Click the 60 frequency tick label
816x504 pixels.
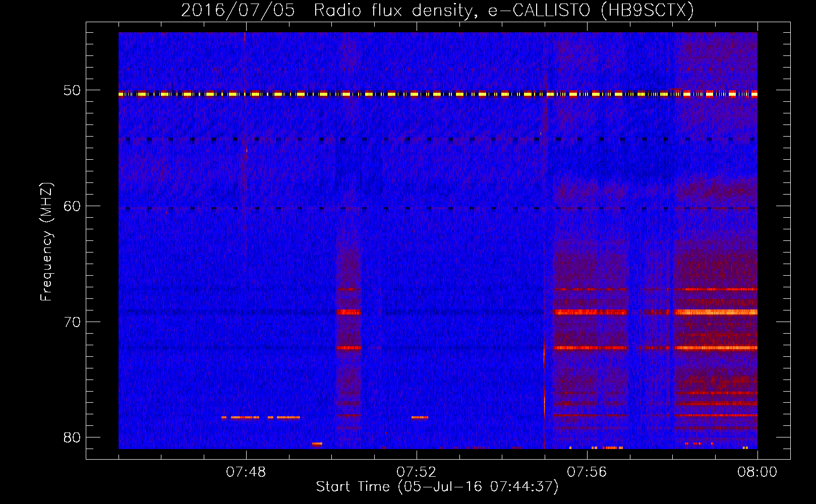coord(72,206)
